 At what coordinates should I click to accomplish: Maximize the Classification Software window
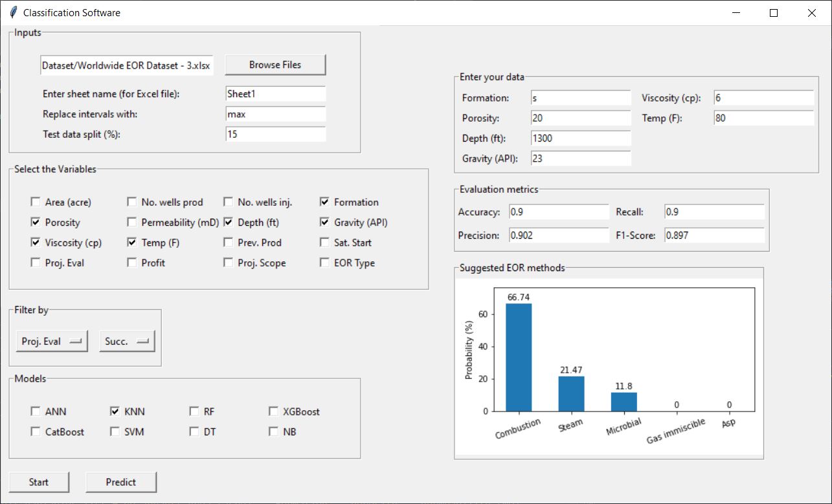tap(774, 13)
